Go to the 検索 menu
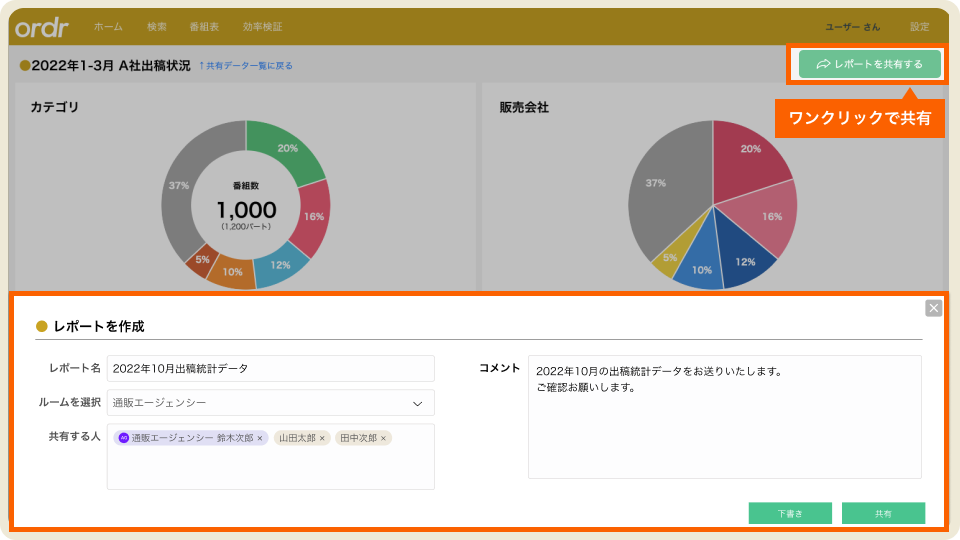 pos(157,27)
